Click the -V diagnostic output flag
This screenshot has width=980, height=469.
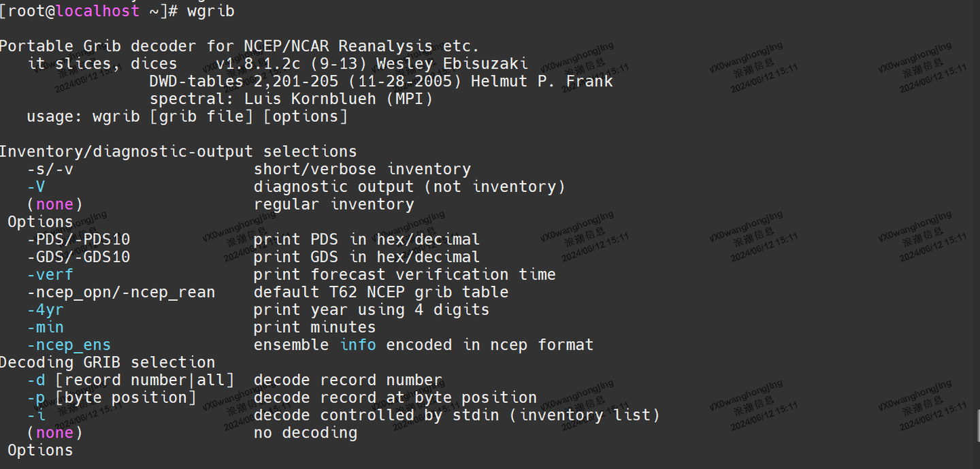(36, 187)
